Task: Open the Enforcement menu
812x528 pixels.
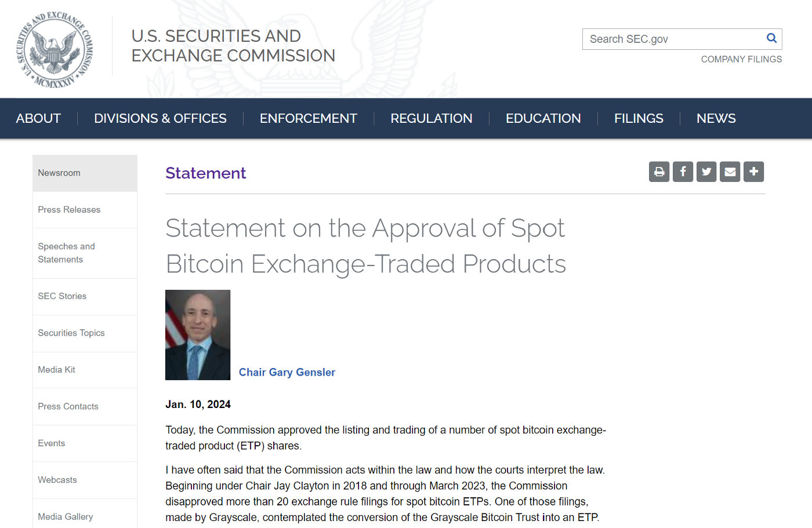Action: 309,118
